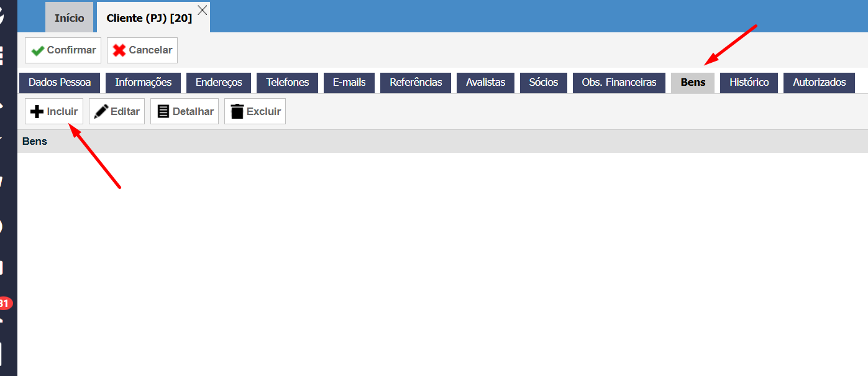Click the Confirmar button
The height and width of the screenshot is (376, 868).
coord(63,50)
